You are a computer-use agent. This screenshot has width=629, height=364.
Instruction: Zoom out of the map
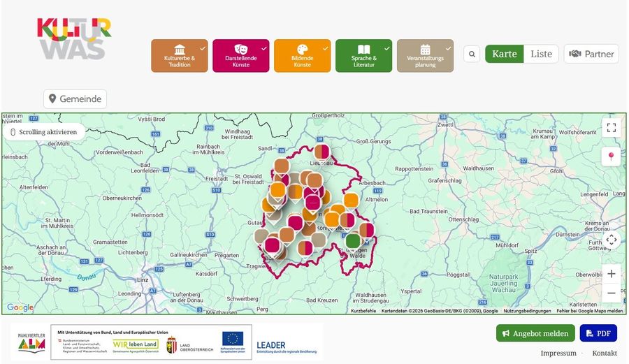tap(611, 293)
